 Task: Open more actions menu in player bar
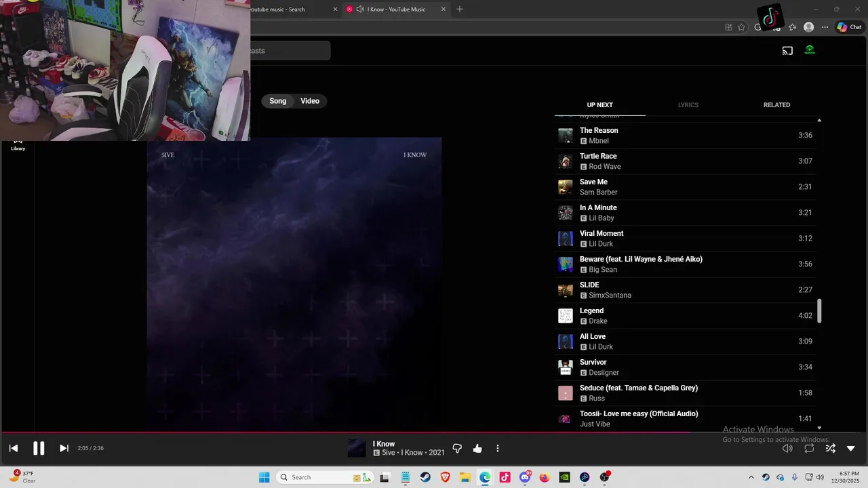pos(498,448)
